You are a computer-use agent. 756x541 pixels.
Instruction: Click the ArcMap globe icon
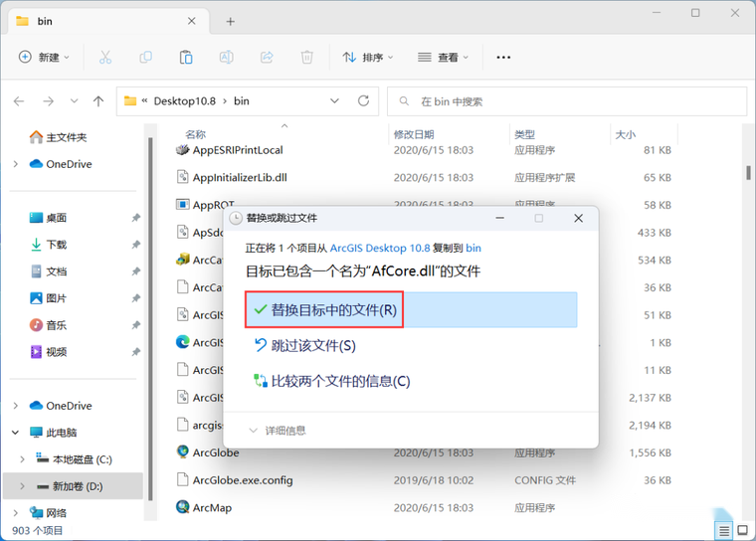pos(183,507)
